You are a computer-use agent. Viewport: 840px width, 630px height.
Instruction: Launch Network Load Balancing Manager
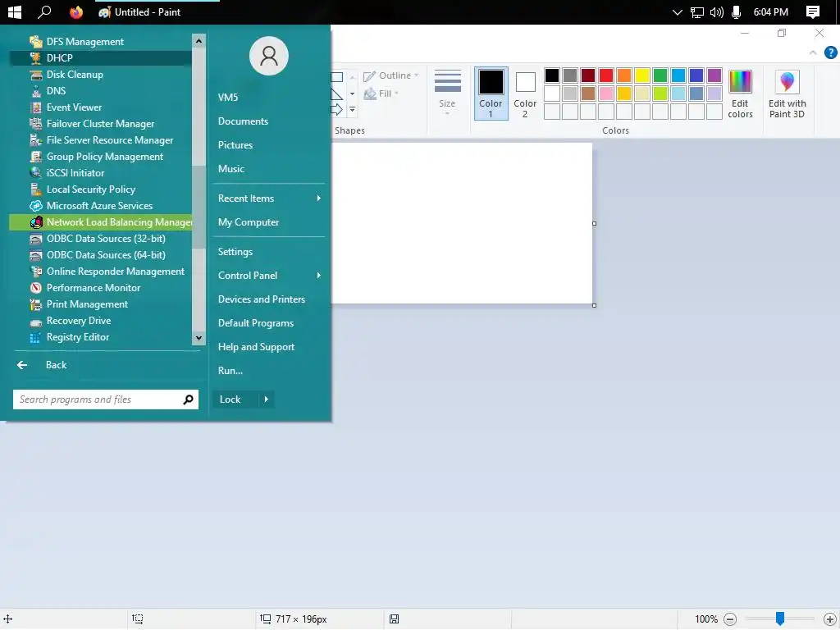(101, 222)
